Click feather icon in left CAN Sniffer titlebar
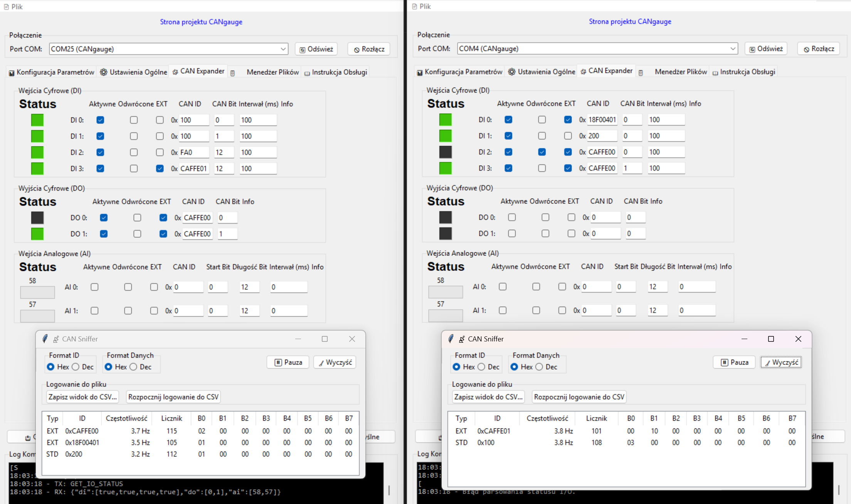Image resolution: width=851 pixels, height=504 pixels. pos(45,339)
